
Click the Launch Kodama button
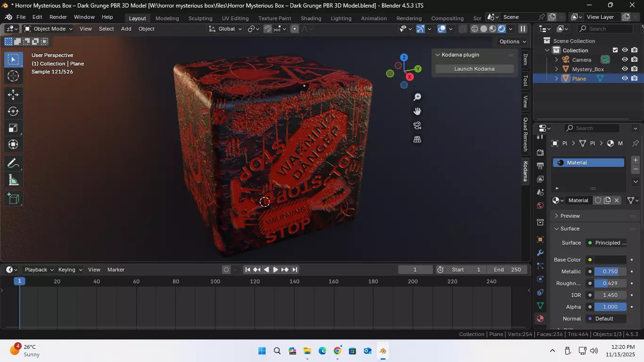(474, 69)
